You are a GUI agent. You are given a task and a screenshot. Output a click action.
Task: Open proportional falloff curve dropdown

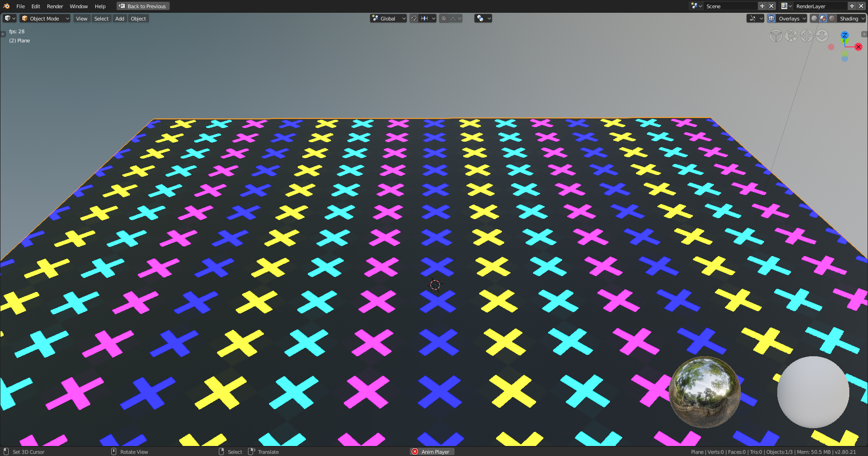(456, 19)
